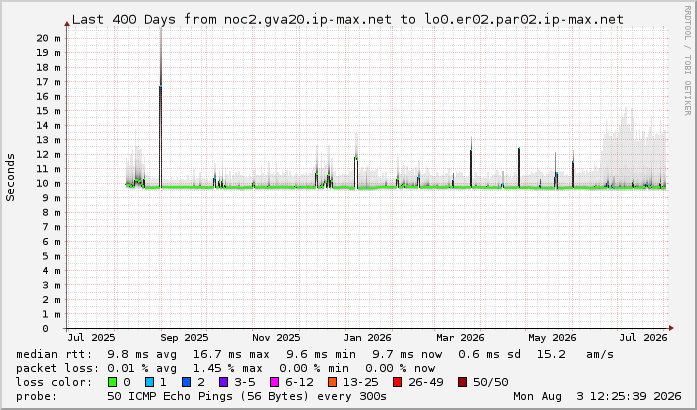Click the 'Sep 2025' x-axis label

184,338
